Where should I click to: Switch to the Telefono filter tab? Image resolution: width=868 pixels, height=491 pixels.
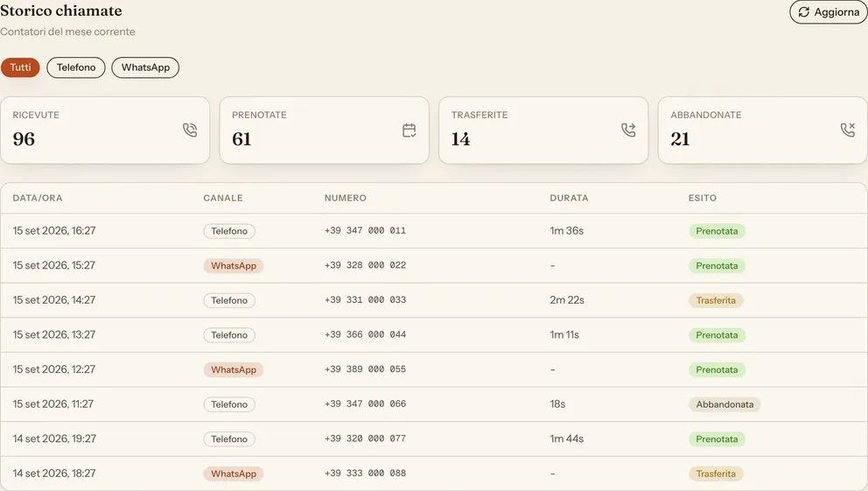coord(76,67)
